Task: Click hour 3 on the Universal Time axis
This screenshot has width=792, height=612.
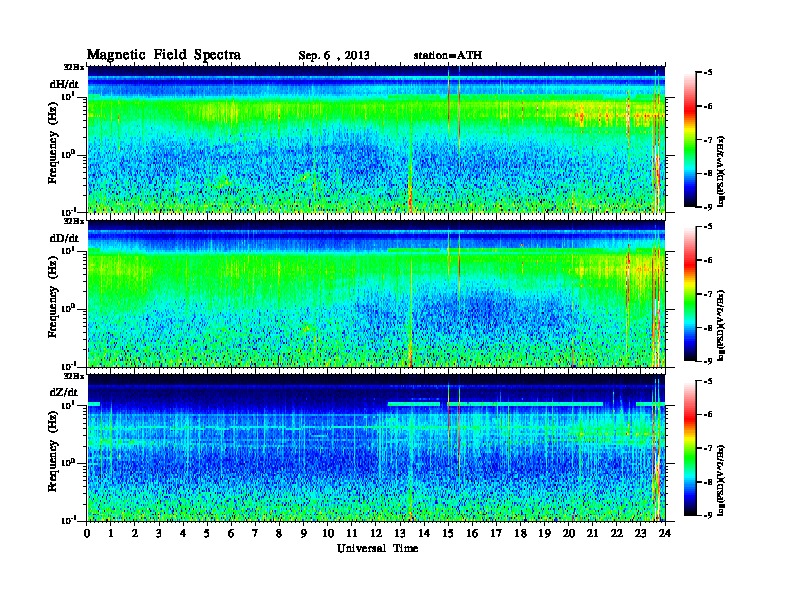Action: (159, 533)
